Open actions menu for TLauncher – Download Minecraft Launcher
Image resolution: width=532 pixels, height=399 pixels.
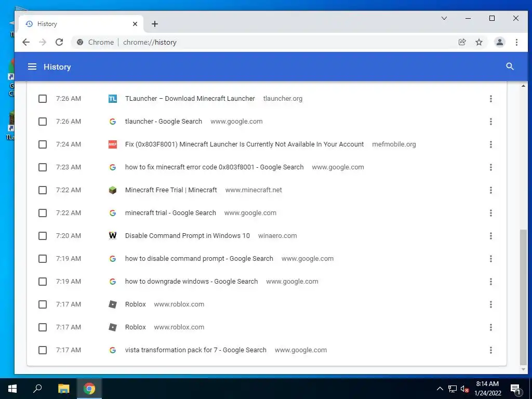490,99
